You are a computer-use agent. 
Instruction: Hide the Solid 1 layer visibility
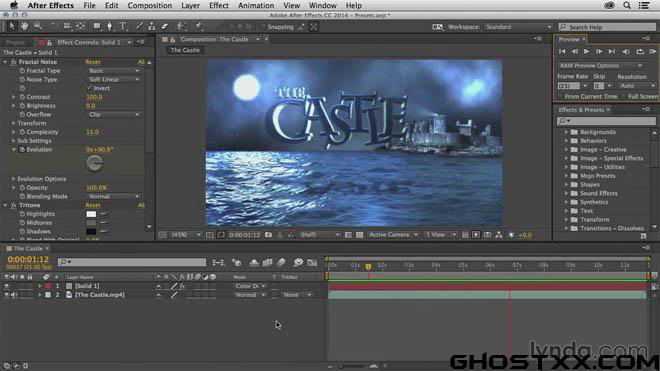click(x=6, y=286)
